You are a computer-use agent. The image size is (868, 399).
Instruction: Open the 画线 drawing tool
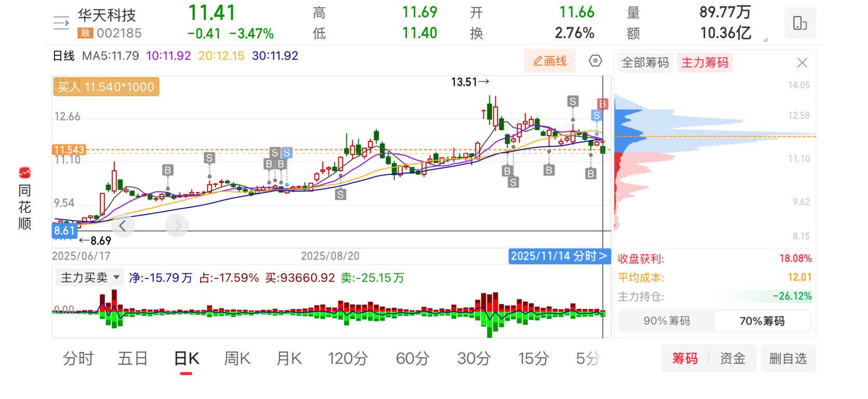tap(550, 61)
